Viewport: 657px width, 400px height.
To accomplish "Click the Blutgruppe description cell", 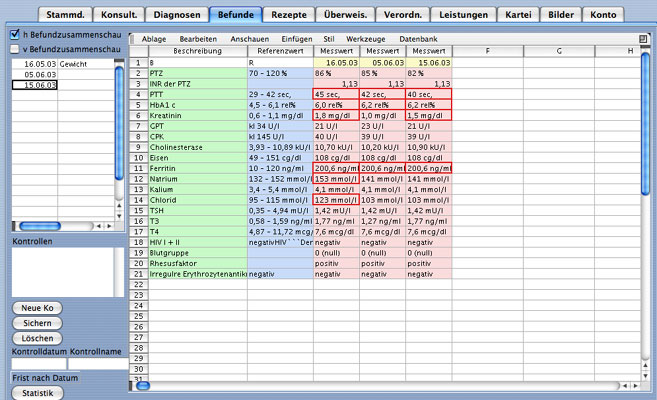I will point(198,253).
